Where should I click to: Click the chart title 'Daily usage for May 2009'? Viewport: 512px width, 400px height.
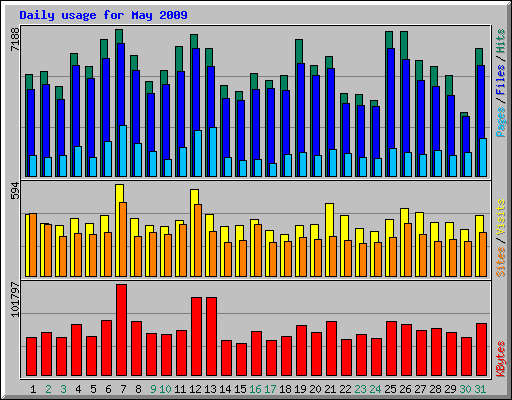[x=103, y=16]
